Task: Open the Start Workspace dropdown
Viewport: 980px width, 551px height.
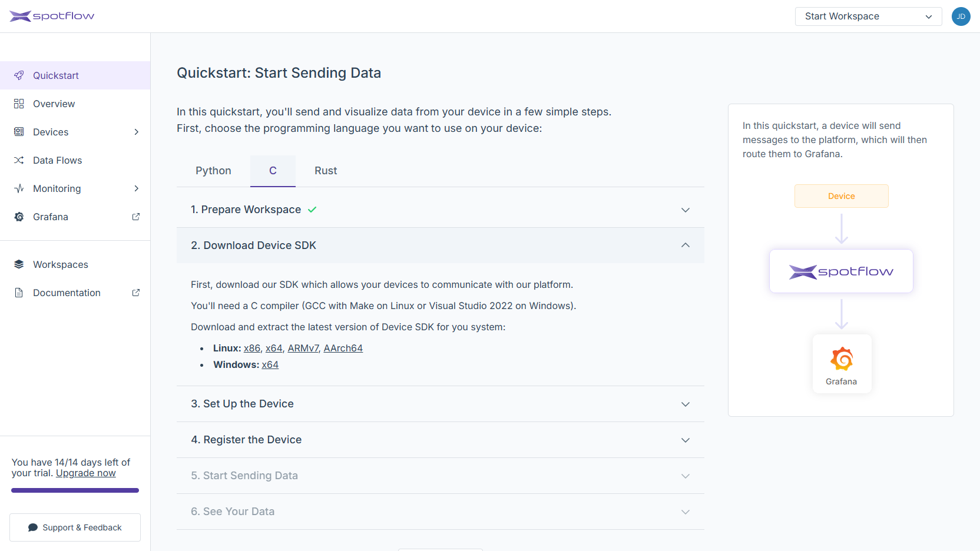Action: (868, 16)
